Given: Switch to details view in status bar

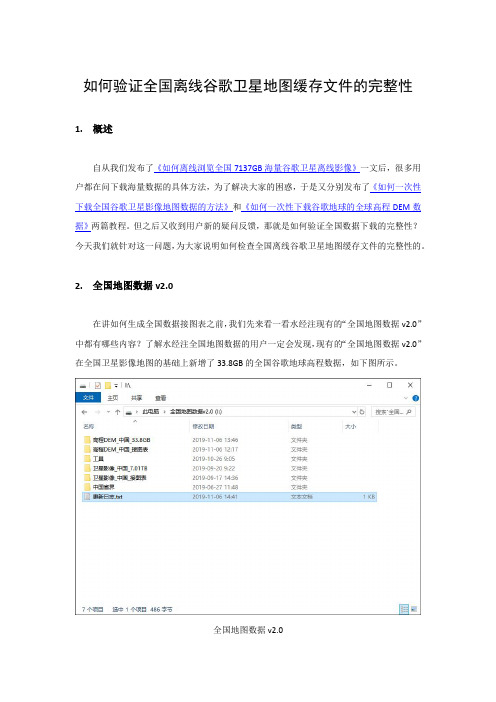Looking at the screenshot, I should pyautogui.click(x=404, y=609).
